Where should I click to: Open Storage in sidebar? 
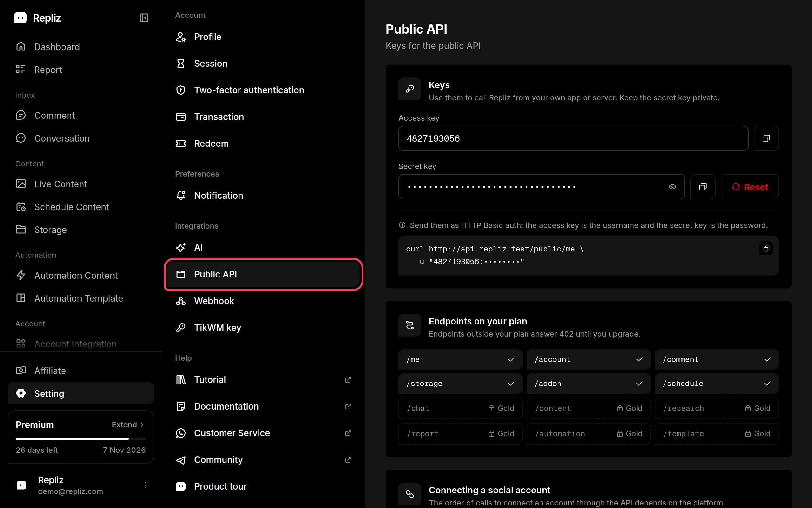coord(81,230)
